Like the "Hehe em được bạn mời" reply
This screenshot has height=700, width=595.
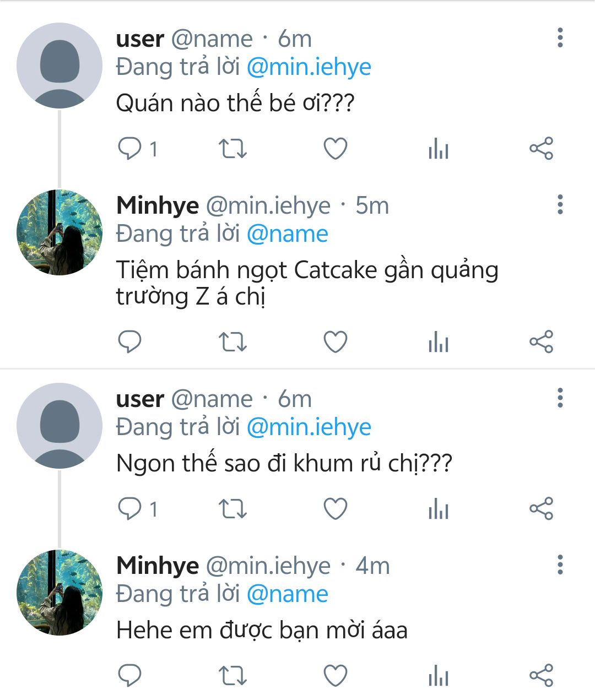pos(335,676)
